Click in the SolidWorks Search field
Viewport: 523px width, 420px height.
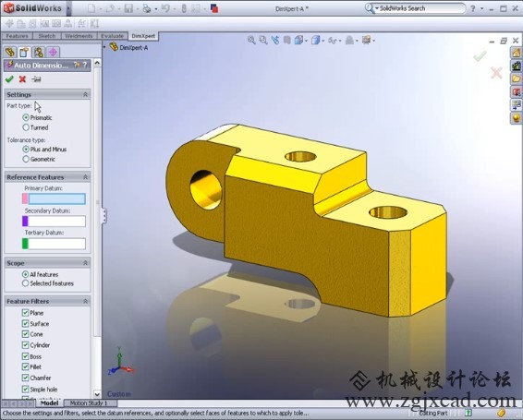click(x=420, y=8)
